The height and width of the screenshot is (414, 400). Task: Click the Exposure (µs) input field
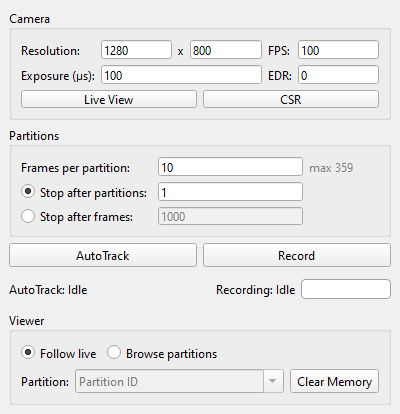click(x=181, y=75)
